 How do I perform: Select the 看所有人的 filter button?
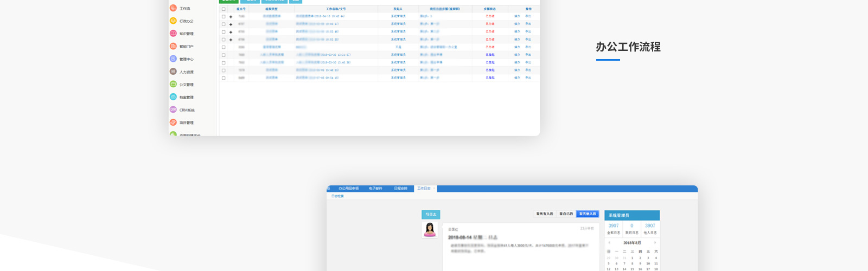[545, 214]
